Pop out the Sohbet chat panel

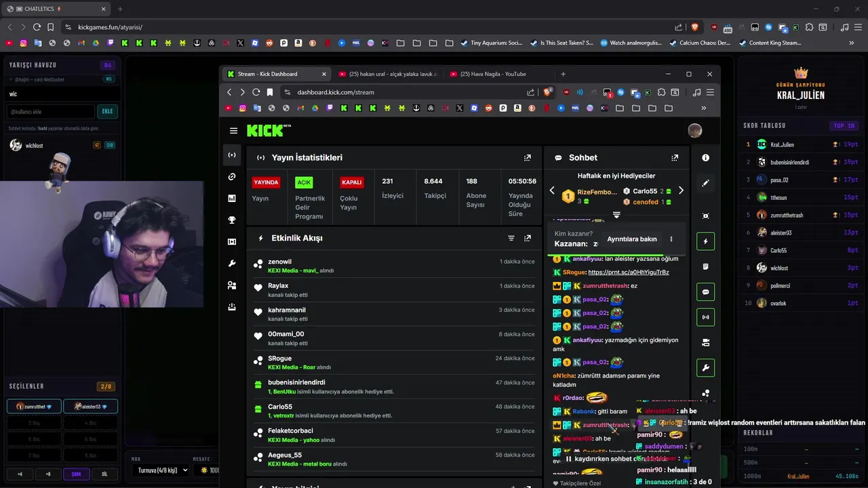click(x=675, y=157)
